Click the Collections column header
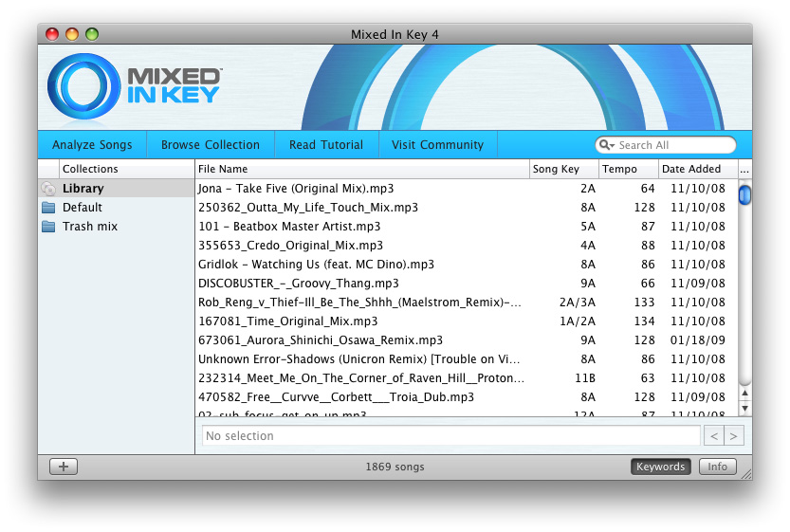Screen dimensions: 790x532 [x=126, y=169]
